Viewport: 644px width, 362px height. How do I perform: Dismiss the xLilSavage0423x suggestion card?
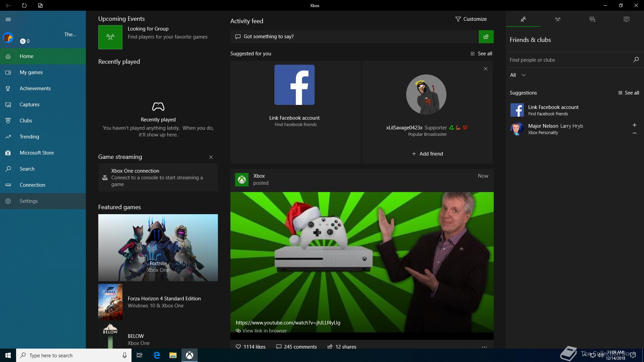tap(486, 69)
